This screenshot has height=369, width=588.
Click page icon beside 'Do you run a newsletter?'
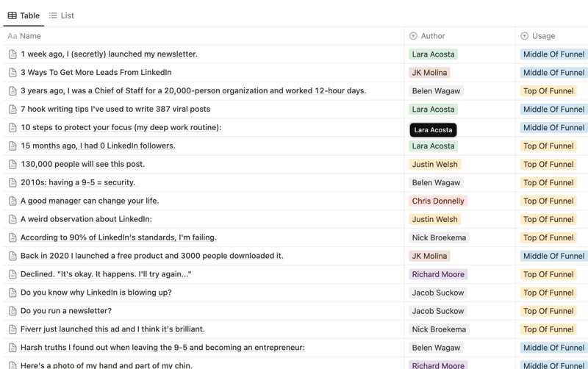point(12,312)
